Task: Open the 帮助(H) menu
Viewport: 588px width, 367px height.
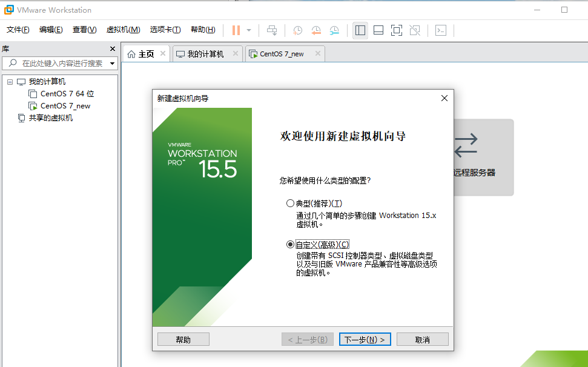Action: (x=203, y=30)
